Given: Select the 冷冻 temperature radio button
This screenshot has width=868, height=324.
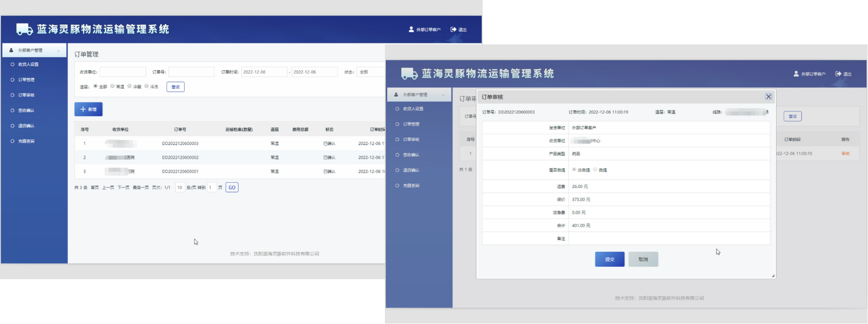Looking at the screenshot, I should point(146,86).
